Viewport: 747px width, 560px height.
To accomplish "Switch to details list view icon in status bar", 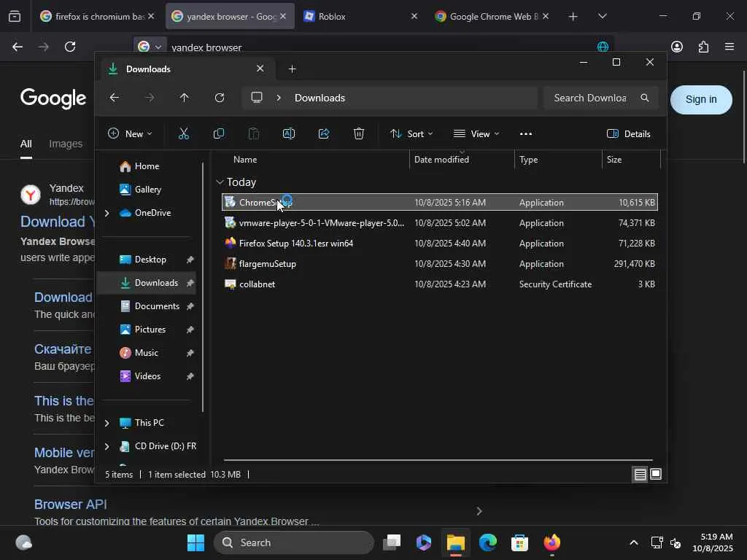I will 640,474.
